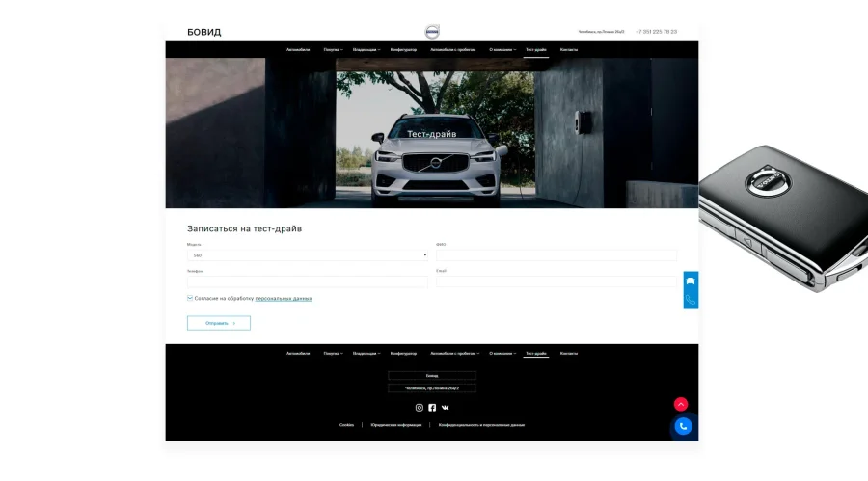Screen dimensions: 868x481
Task: Open the Instagram icon in the footer
Action: 420,408
